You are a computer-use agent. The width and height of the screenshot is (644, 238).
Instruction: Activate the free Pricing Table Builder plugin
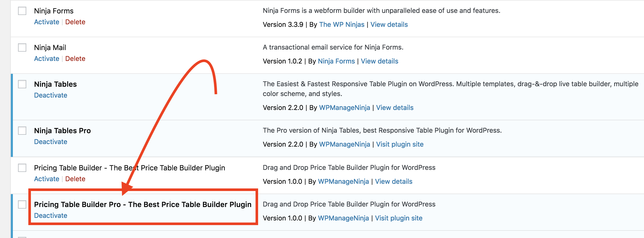coord(47,179)
